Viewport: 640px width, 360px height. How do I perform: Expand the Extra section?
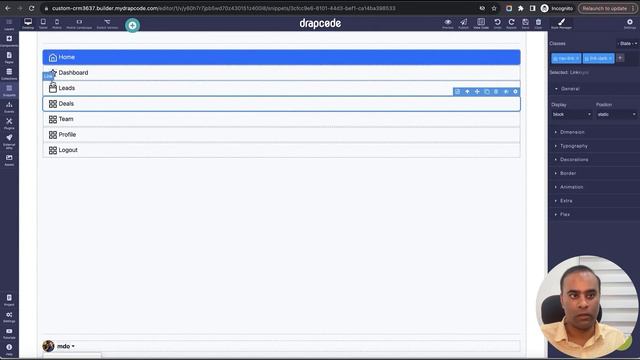pos(593,201)
